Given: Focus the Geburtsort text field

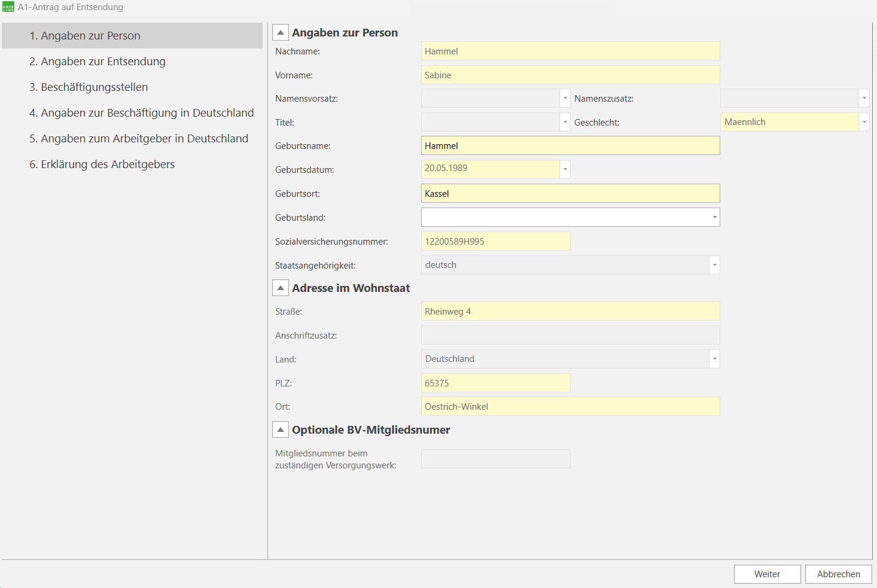Looking at the screenshot, I should tap(570, 194).
